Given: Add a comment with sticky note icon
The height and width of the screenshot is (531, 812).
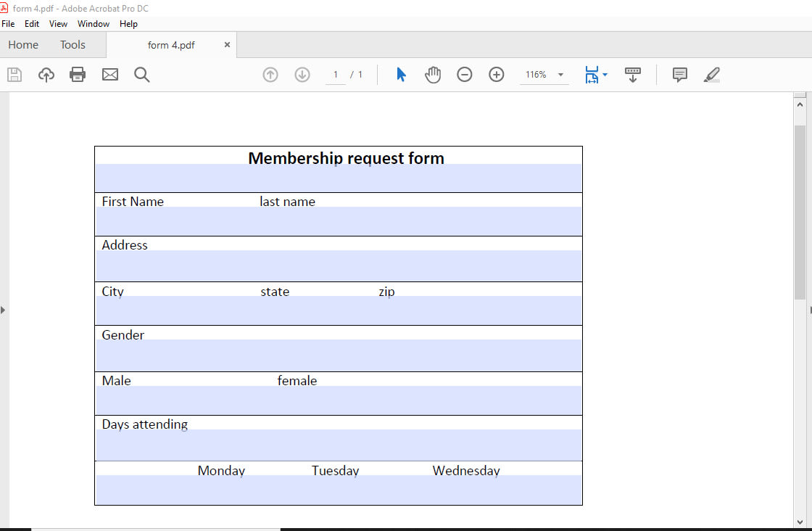Looking at the screenshot, I should (679, 75).
